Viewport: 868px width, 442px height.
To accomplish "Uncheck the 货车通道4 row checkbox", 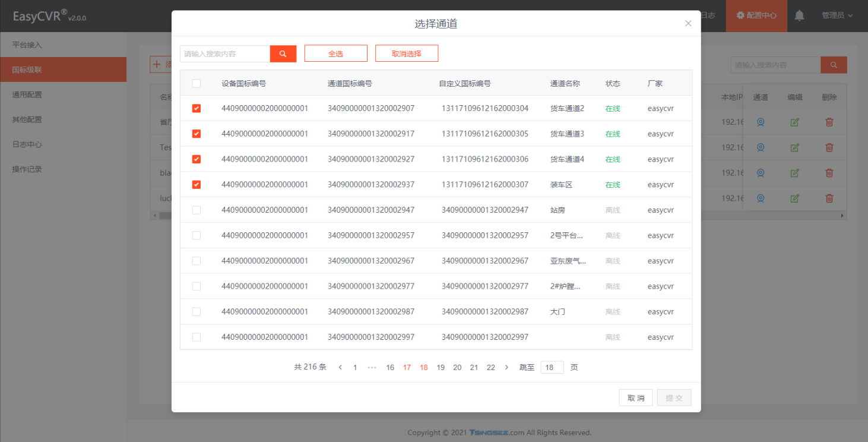I will click(197, 159).
